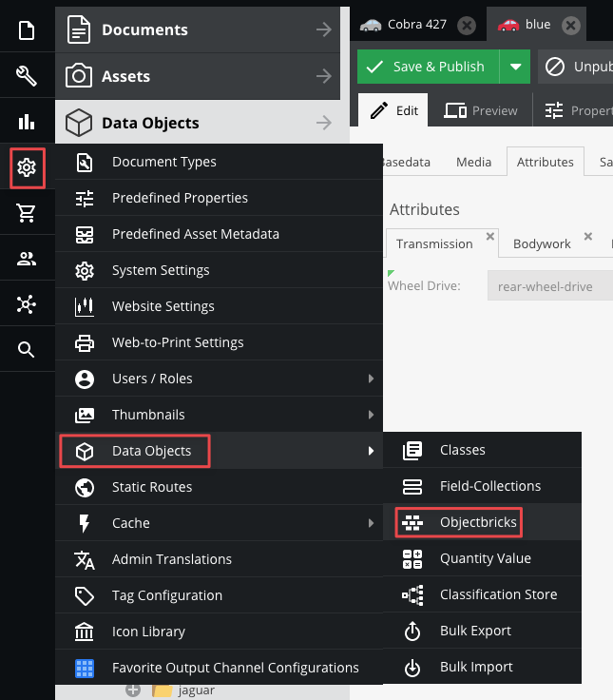613x700 pixels.
Task: Expand the Thumbnails submenu arrow
Action: pyautogui.click(x=371, y=415)
